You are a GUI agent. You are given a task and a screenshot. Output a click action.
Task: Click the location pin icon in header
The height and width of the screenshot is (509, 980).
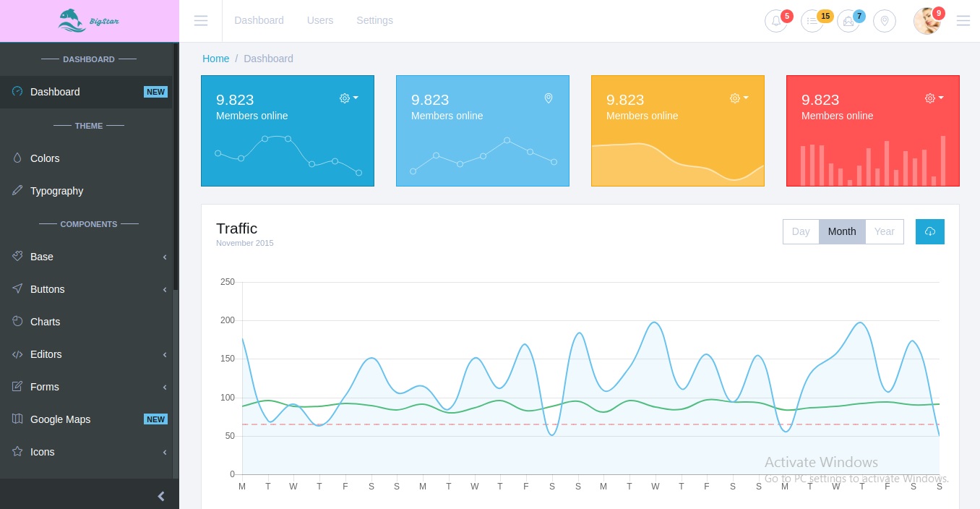click(885, 21)
